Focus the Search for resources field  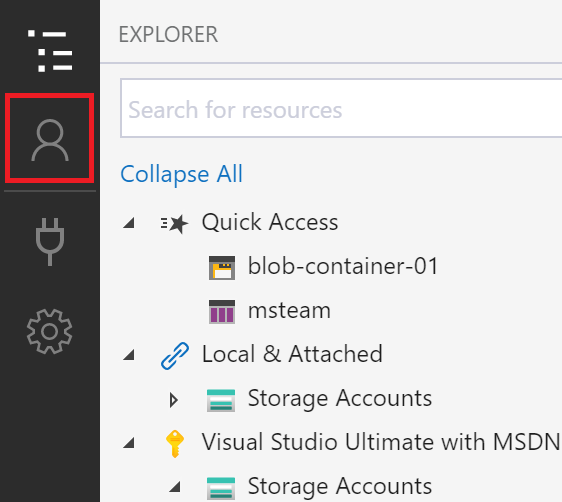341,108
